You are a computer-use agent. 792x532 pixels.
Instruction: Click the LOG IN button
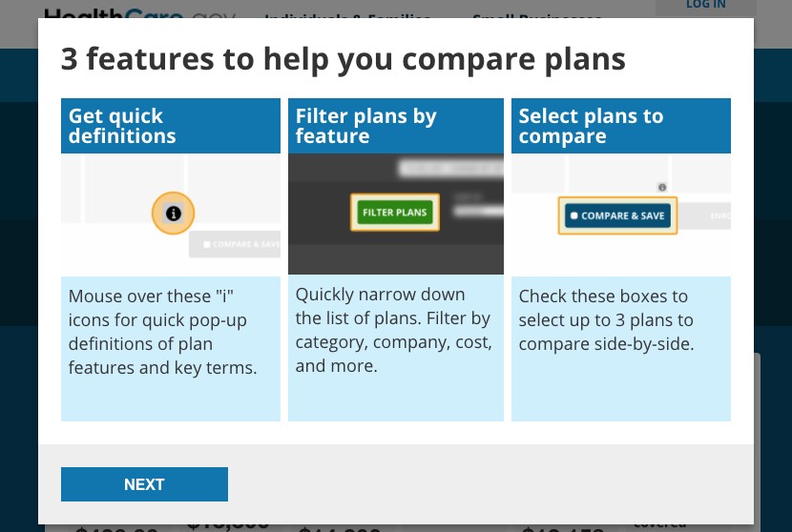[x=705, y=6]
